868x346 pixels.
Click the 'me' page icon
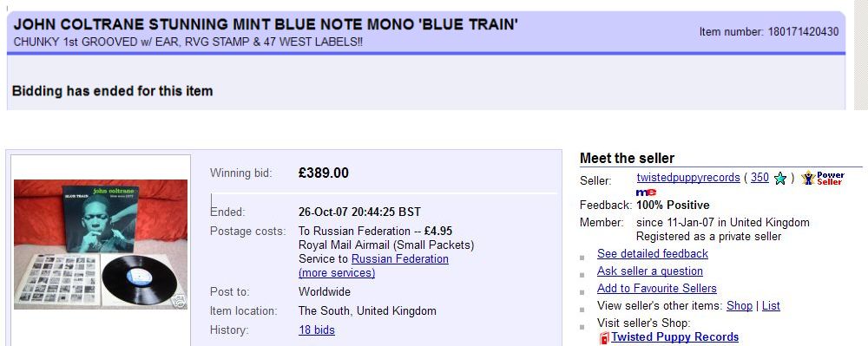[646, 193]
